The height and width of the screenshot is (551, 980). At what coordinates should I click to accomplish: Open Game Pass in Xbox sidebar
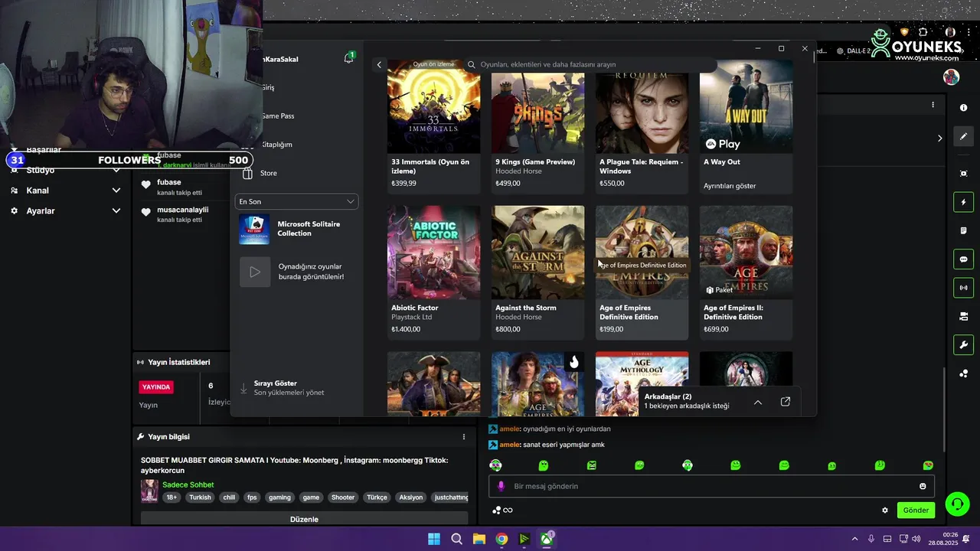point(277,116)
